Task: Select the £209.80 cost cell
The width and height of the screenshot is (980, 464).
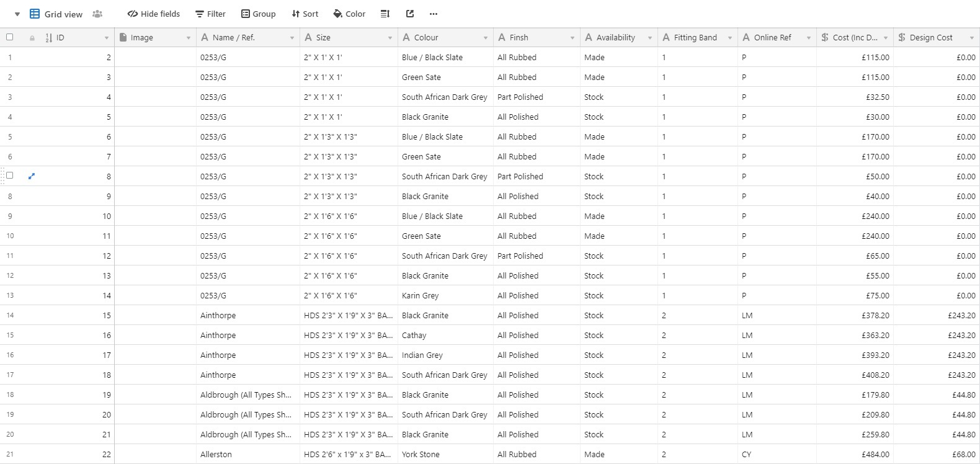Action: [x=855, y=414]
